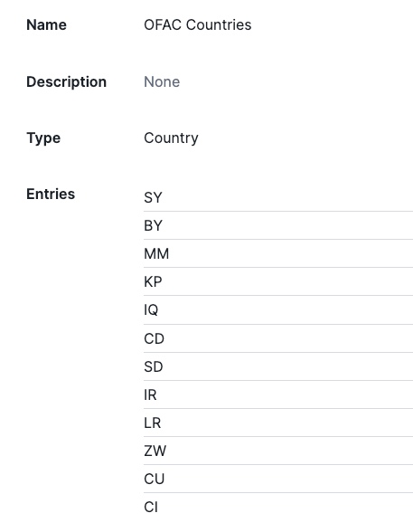The width and height of the screenshot is (413, 532).
Task: Click the Type field label
Action: click(x=43, y=138)
